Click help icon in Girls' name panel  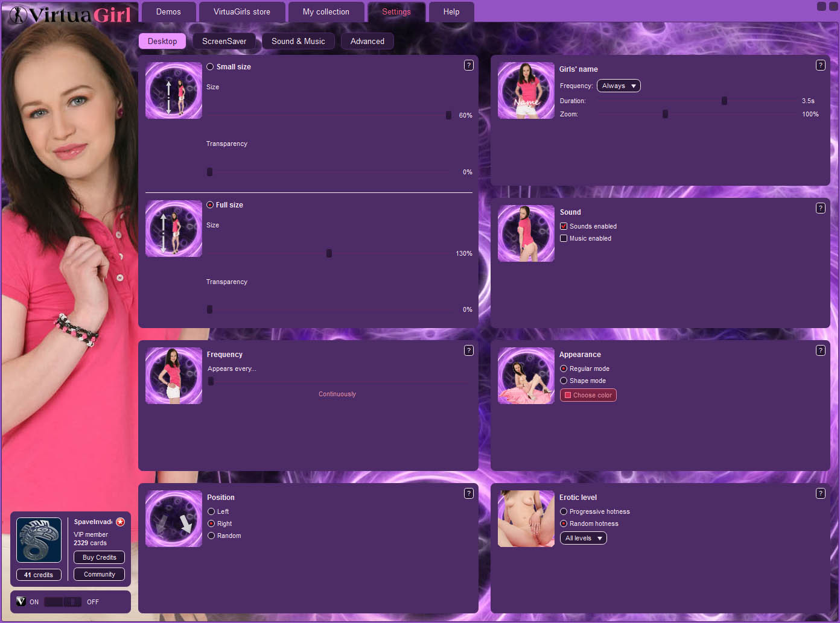820,65
